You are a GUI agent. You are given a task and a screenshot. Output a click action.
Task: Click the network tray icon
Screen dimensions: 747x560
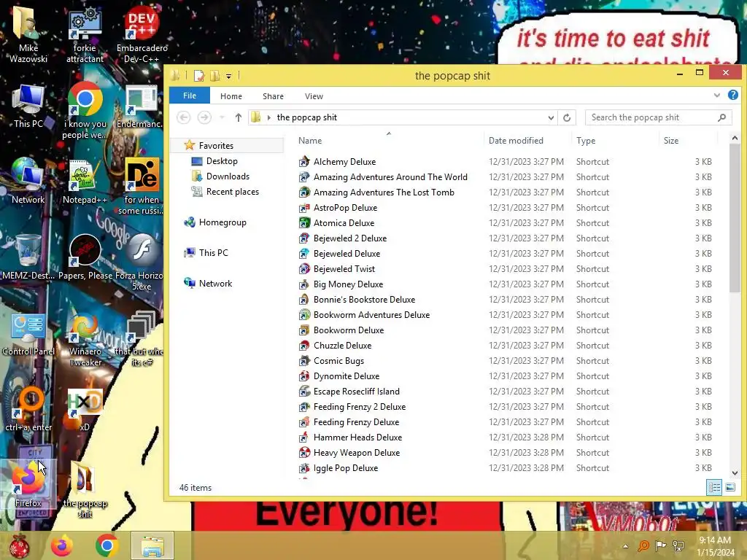point(678,545)
